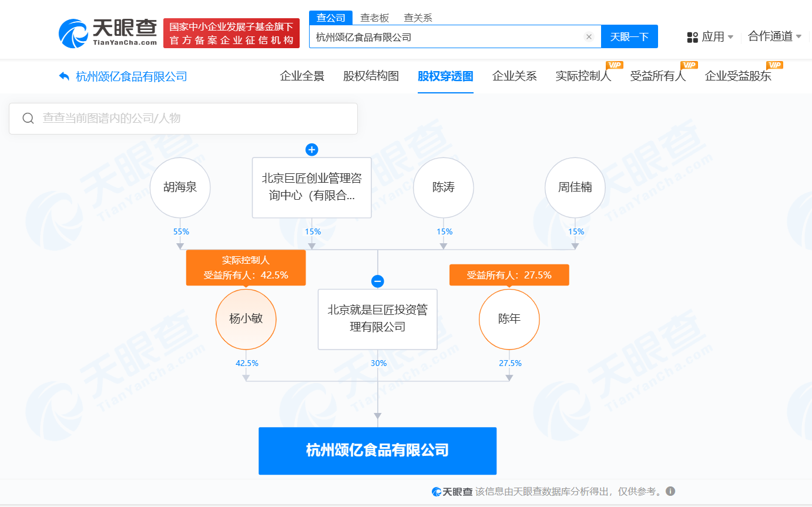Click the 实际控制人 受益所有人 42.5% orange label
812x507 pixels.
[x=246, y=268]
